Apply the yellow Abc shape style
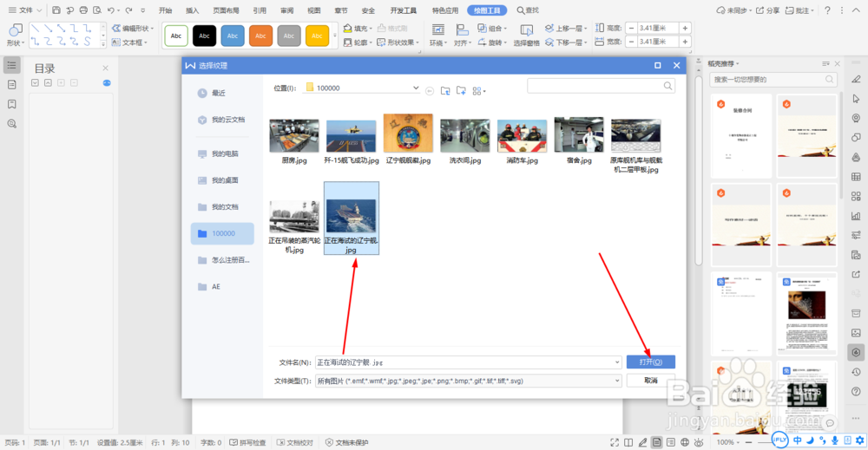Screen dimensions: 868x450 (x=317, y=36)
